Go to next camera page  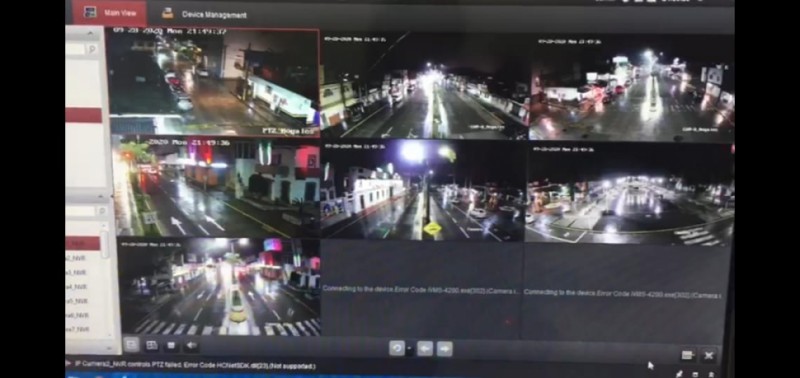click(444, 349)
